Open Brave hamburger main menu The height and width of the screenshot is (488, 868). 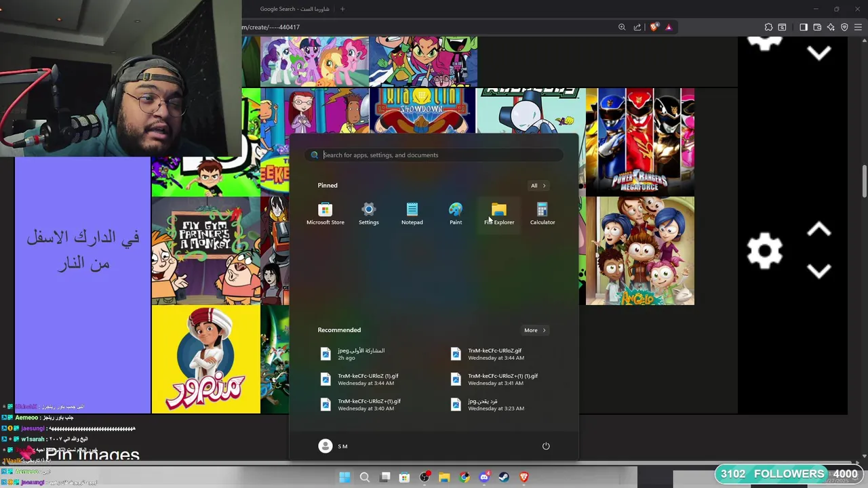pos(858,27)
